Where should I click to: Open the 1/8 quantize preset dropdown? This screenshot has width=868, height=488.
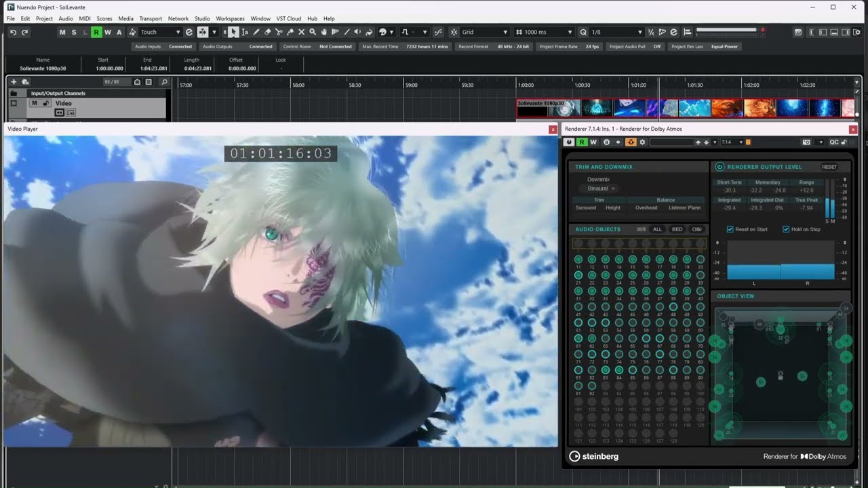click(616, 32)
